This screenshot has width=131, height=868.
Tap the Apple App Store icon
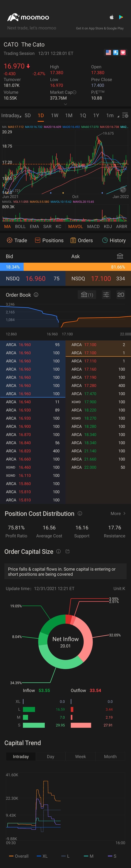111,17
